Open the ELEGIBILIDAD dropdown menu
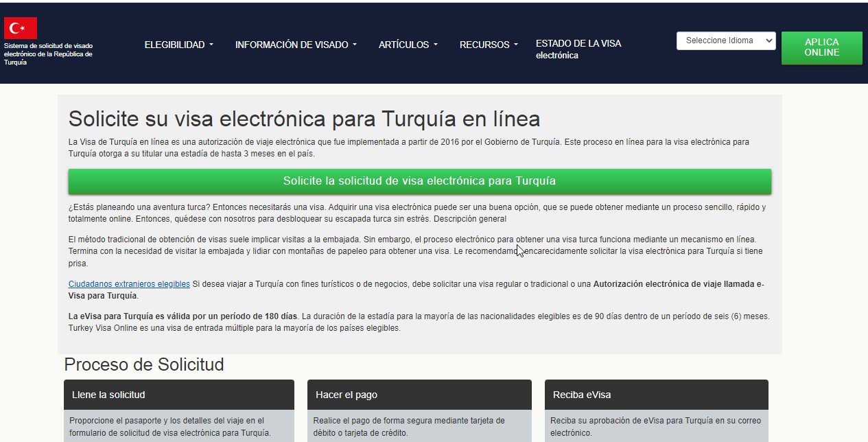 pyautogui.click(x=178, y=45)
